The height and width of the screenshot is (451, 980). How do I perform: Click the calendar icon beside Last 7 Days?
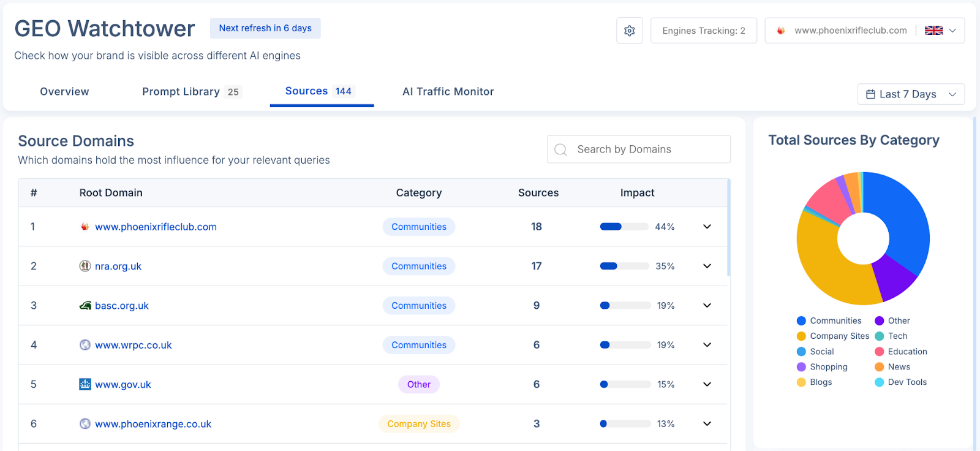tap(870, 94)
